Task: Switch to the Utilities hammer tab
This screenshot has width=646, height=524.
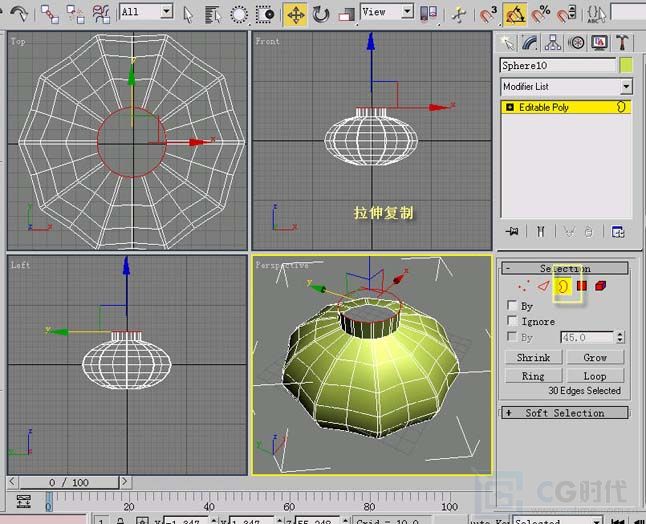Action: pyautogui.click(x=622, y=42)
